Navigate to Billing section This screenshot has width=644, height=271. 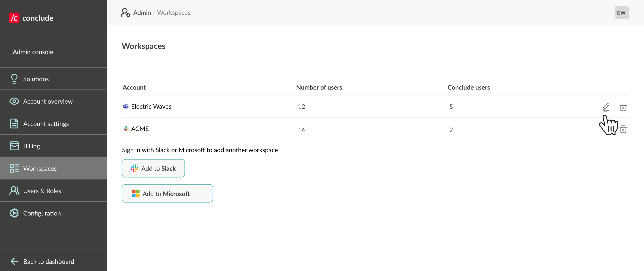[32, 146]
